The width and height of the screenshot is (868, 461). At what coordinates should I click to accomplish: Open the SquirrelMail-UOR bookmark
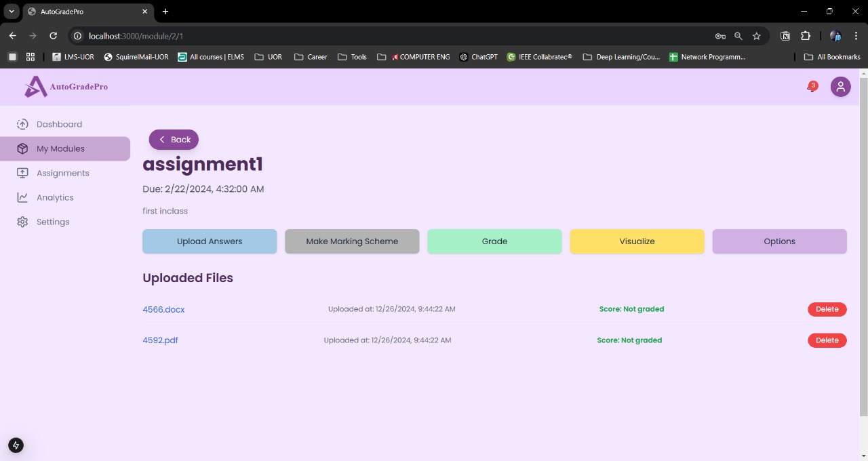click(136, 57)
